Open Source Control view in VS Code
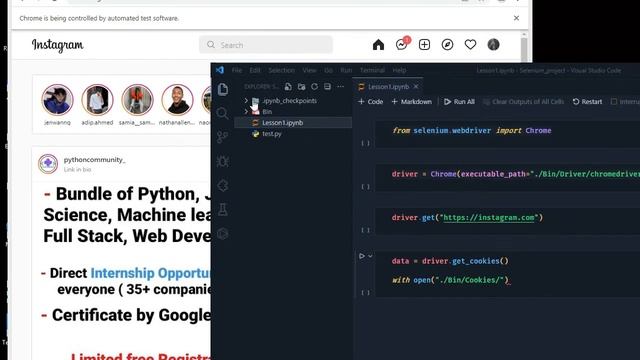 coord(223,137)
